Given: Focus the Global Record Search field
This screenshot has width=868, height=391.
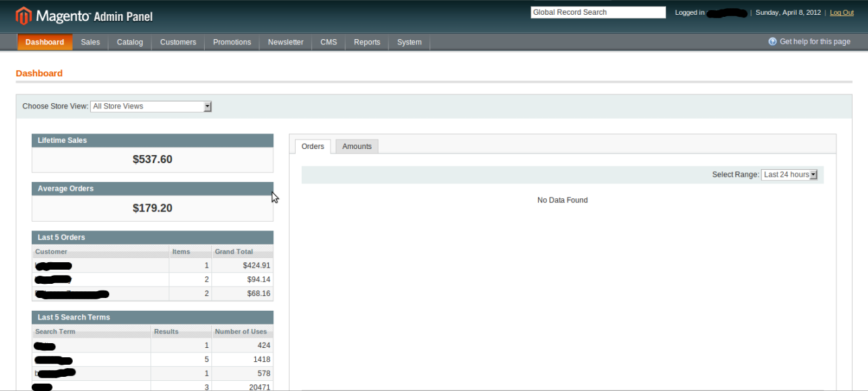Looking at the screenshot, I should [597, 12].
